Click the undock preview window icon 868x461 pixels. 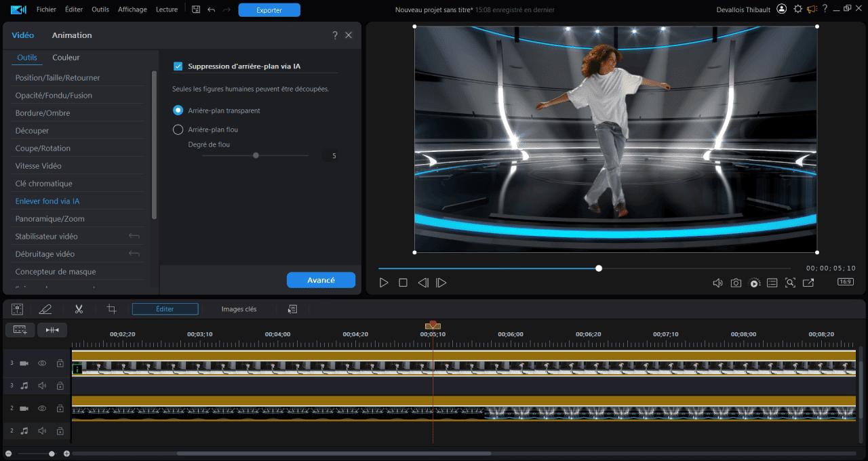tap(808, 283)
